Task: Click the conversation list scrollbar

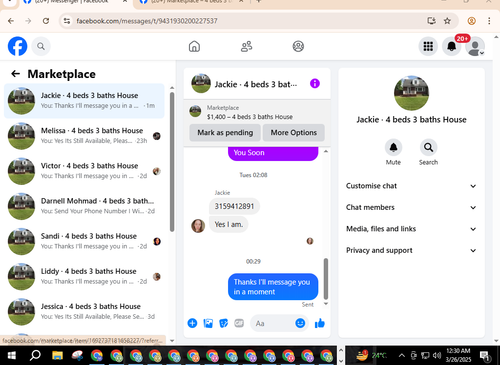Action: click(x=172, y=162)
